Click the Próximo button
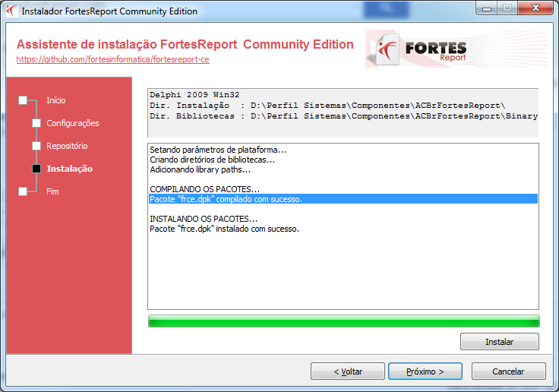 click(425, 371)
